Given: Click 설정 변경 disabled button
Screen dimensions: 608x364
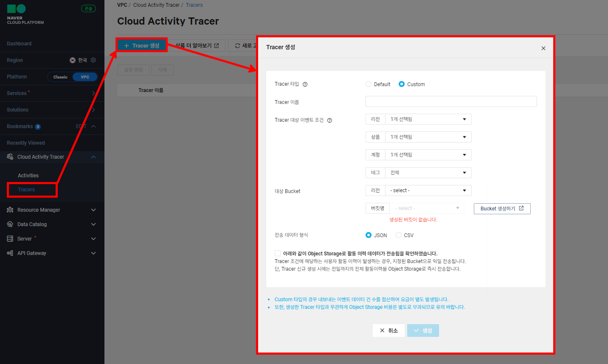Looking at the screenshot, I should (133, 70).
